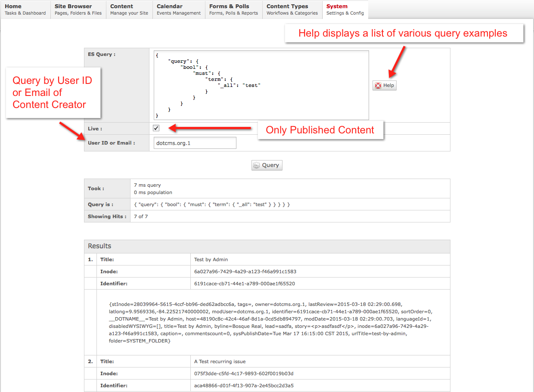Go to the Calendar tab
Image resolution: width=534 pixels, height=392 pixels.
pyautogui.click(x=179, y=9)
